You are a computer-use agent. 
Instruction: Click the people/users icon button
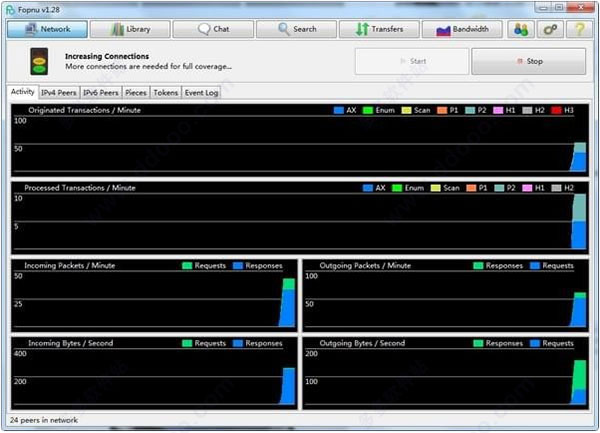click(x=521, y=29)
